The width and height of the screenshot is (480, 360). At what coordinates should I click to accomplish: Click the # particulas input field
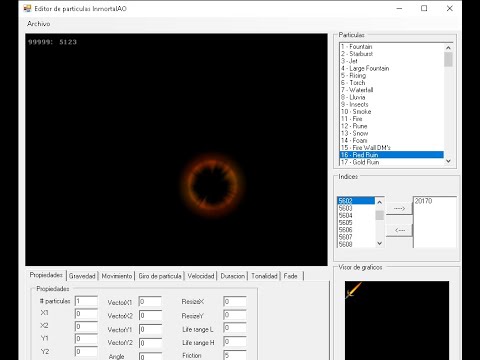(x=86, y=301)
